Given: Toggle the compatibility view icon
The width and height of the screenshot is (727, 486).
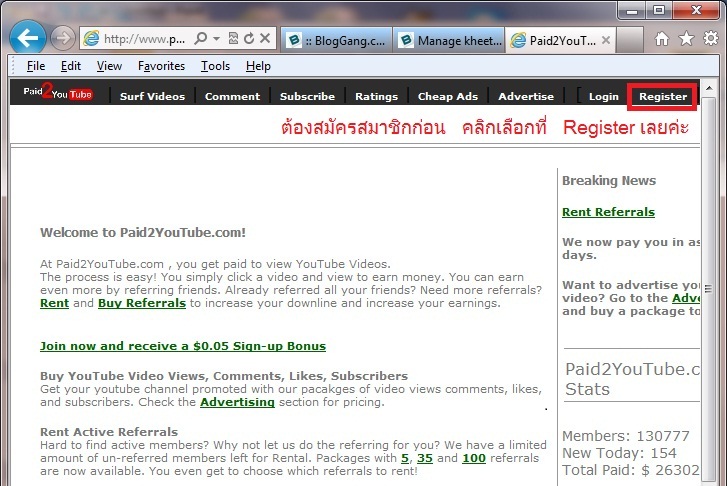Looking at the screenshot, I should point(234,38).
